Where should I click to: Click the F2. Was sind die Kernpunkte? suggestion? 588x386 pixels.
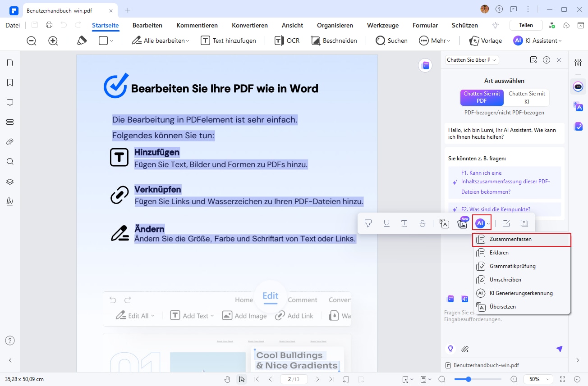505,209
